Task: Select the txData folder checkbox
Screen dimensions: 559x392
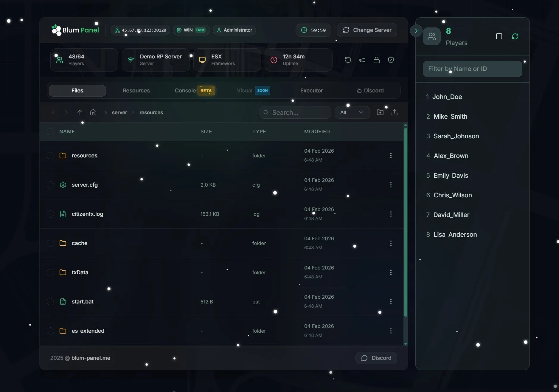Action: (x=50, y=272)
